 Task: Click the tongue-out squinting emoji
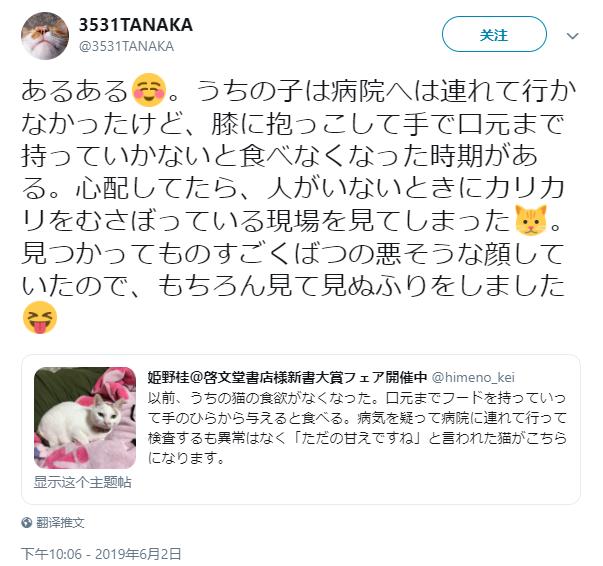40,318
